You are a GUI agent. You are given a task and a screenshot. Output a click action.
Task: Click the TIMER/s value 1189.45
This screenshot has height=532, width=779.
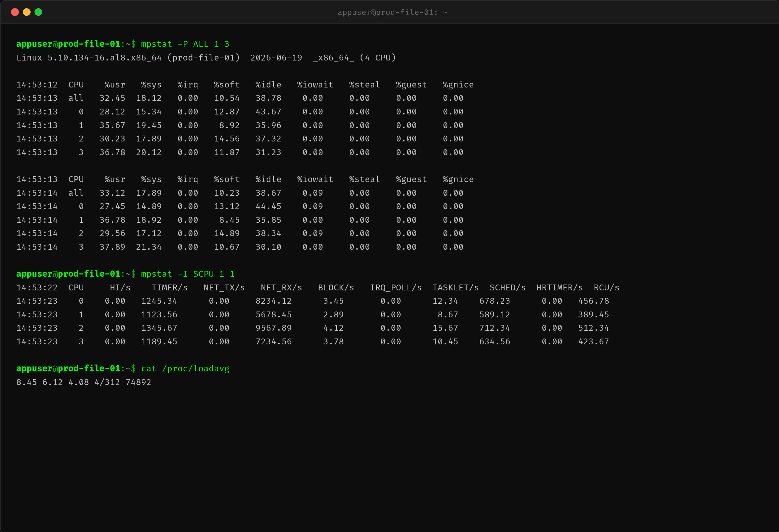pyautogui.click(x=159, y=341)
